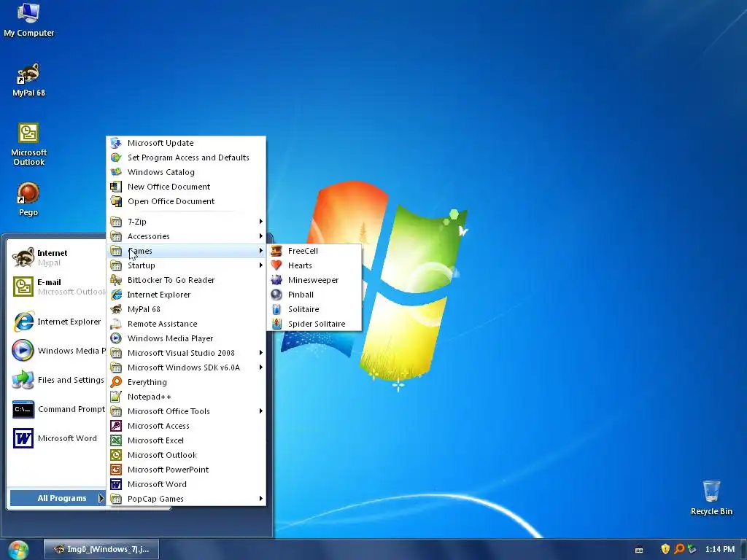This screenshot has width=747, height=560.
Task: Expand Microsoft Office Tools folder
Action: [186, 411]
